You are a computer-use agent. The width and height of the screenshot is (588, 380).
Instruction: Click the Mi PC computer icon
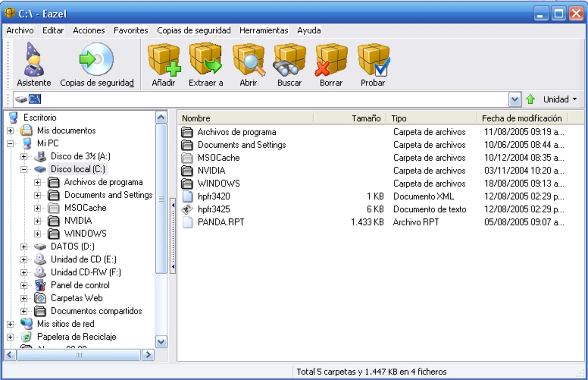click(27, 143)
